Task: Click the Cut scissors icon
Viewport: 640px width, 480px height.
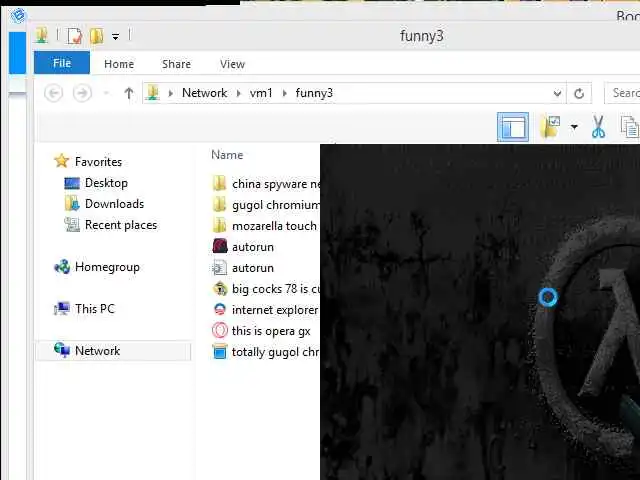Action: (598, 127)
